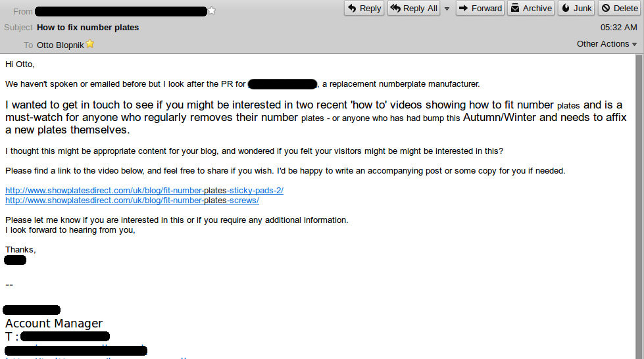Click the subject How to fix number plates
The height and width of the screenshot is (359, 644).
click(x=88, y=27)
